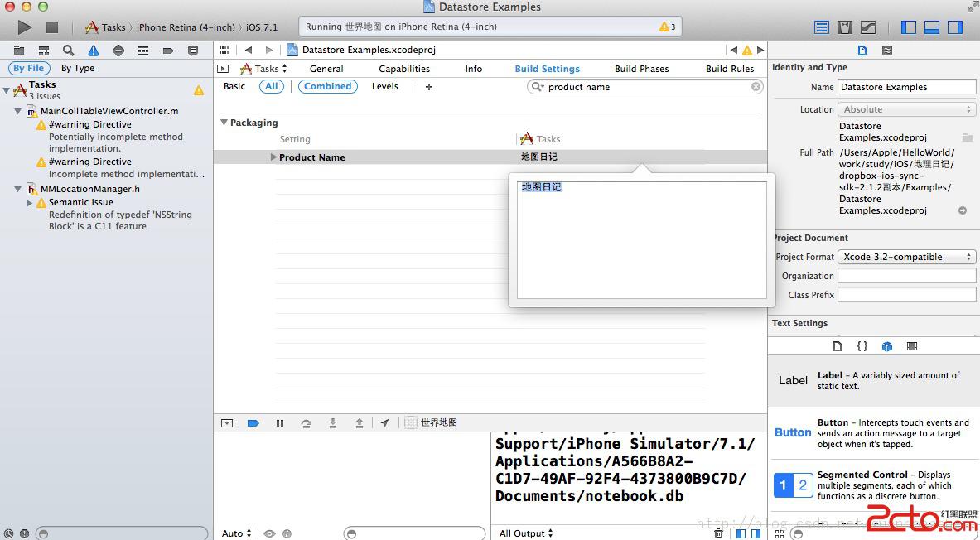Viewport: 980px width, 540px height.
Task: Toggle breakpoints activation in debug bar
Action: 253,423
